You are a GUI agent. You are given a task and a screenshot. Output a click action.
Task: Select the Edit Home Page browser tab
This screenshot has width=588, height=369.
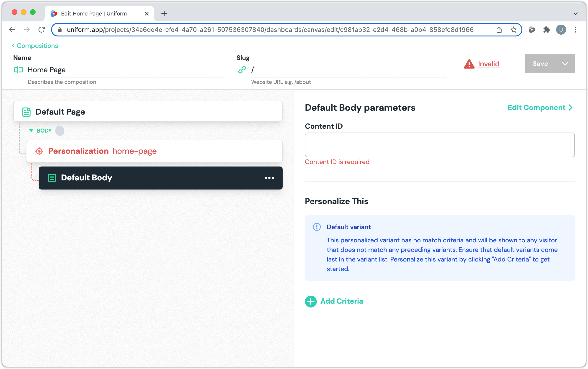tap(94, 14)
